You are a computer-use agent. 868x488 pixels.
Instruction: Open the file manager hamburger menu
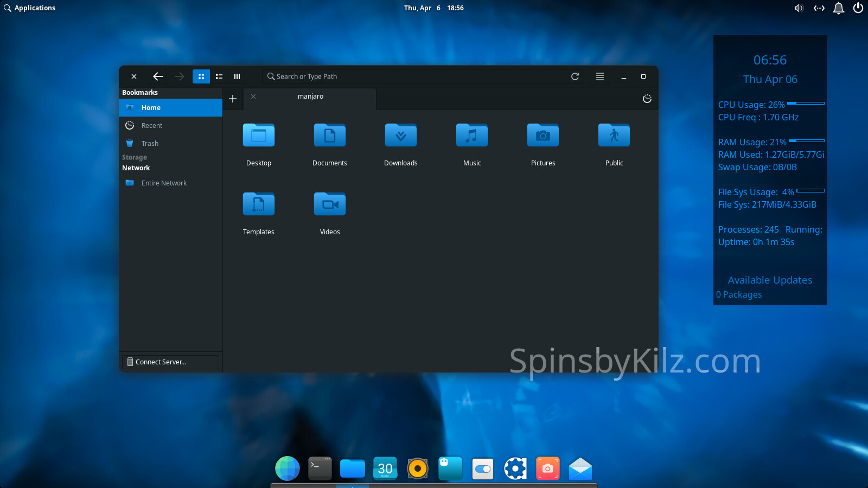600,76
